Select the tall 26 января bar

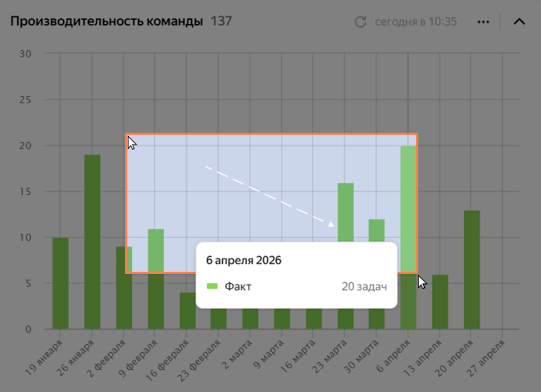pyautogui.click(x=92, y=242)
